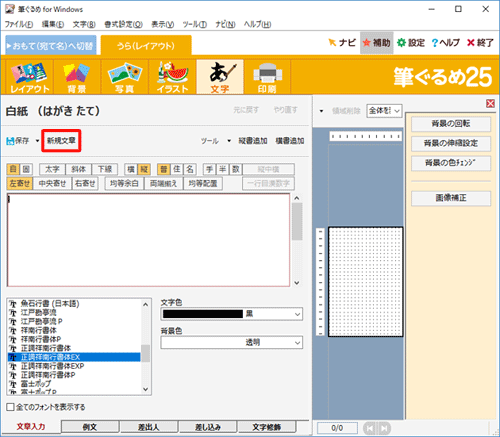Click 縦書追加 to add vertical text
The width and height of the screenshot is (500, 437).
pos(253,141)
